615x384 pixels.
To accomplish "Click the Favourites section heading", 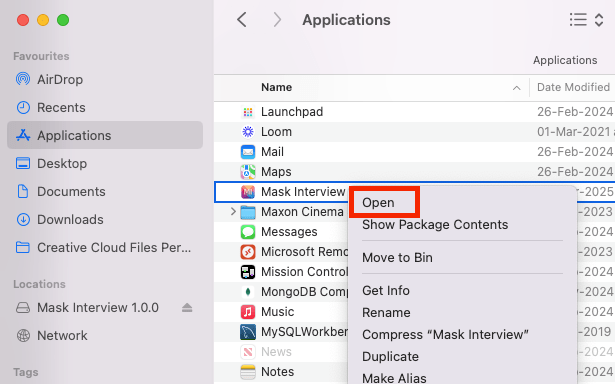I will click(41, 56).
